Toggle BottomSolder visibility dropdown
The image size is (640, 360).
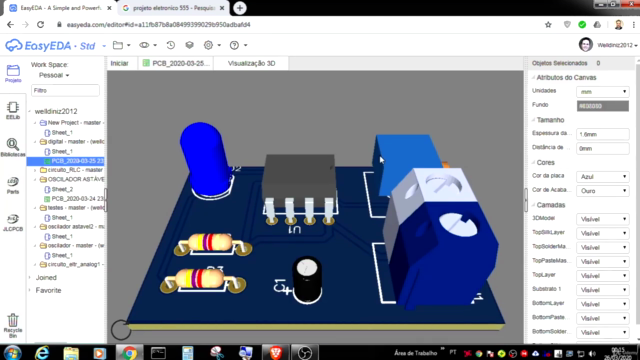(602, 333)
